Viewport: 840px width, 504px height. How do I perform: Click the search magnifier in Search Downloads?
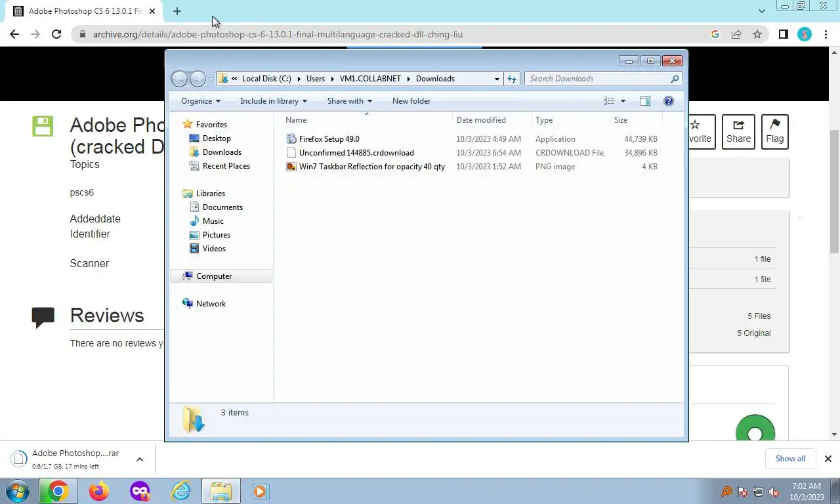(x=675, y=79)
